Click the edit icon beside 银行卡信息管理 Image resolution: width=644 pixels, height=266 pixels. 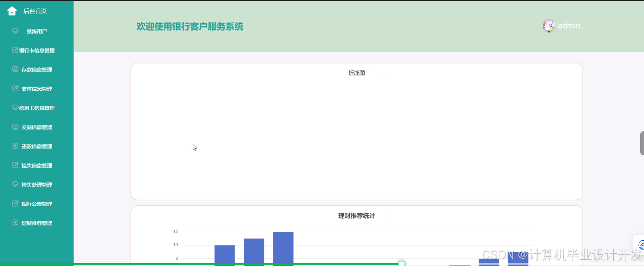click(15, 50)
